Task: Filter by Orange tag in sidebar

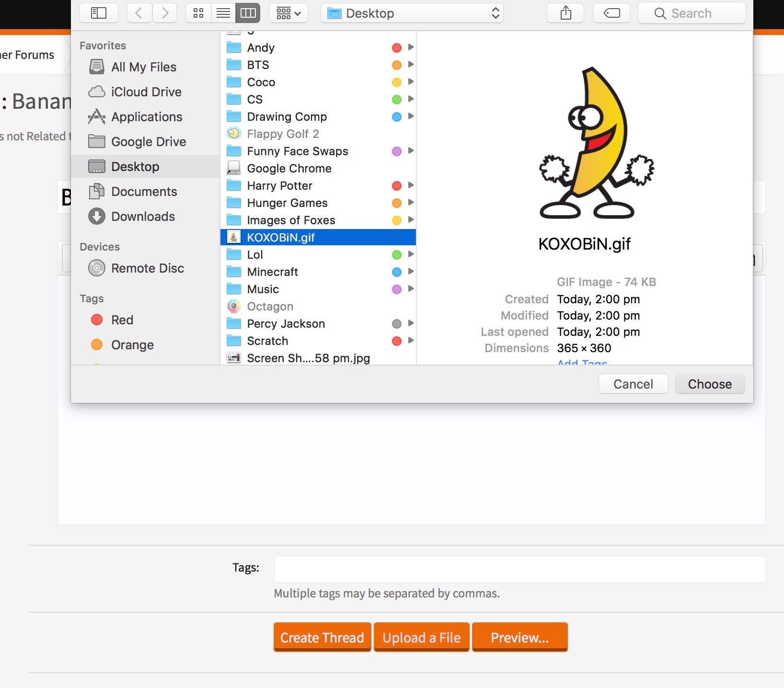Action: (x=145, y=345)
